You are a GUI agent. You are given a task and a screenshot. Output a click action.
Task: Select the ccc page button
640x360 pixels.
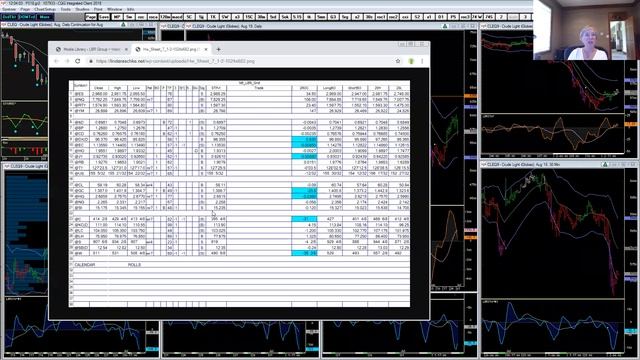pos(405,17)
